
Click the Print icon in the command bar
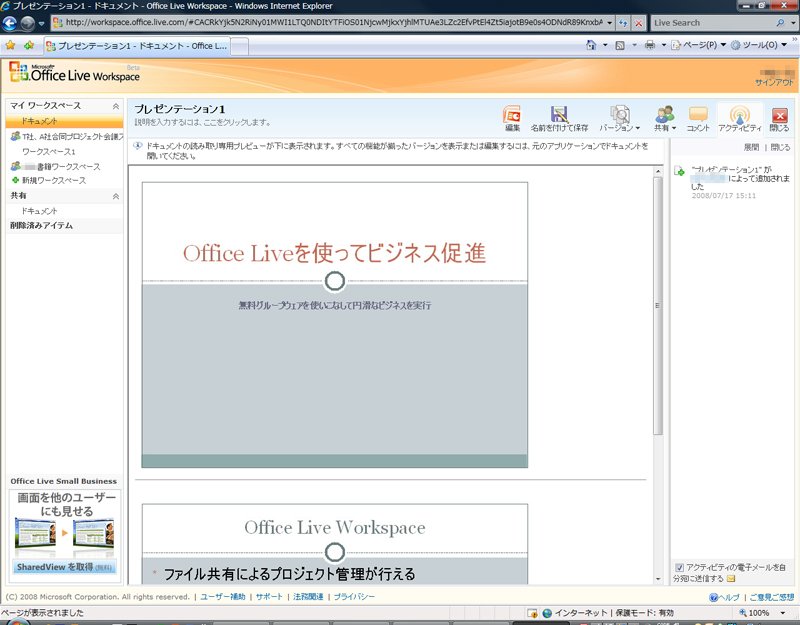point(649,45)
